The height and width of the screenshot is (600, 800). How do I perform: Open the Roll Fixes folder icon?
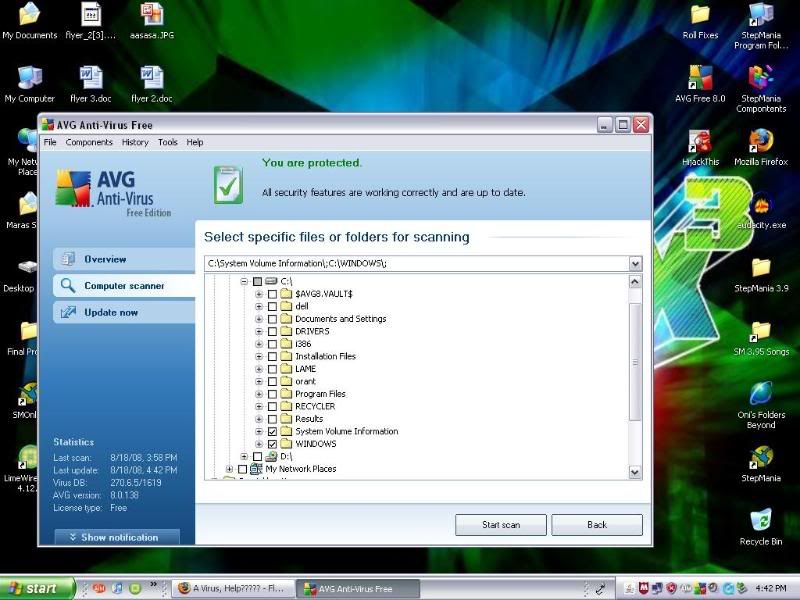tap(699, 16)
